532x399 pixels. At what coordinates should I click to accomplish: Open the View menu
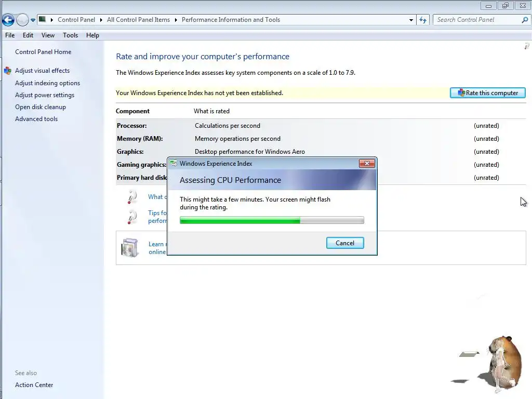48,35
